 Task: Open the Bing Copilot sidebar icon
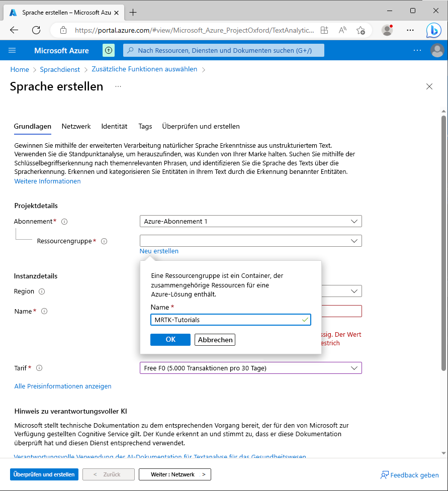tap(433, 30)
